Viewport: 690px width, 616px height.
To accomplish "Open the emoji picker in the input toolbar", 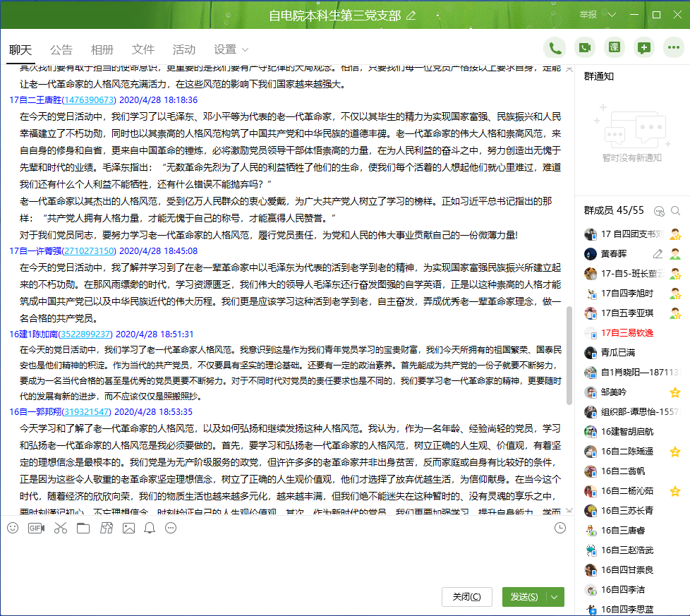I will (13, 528).
